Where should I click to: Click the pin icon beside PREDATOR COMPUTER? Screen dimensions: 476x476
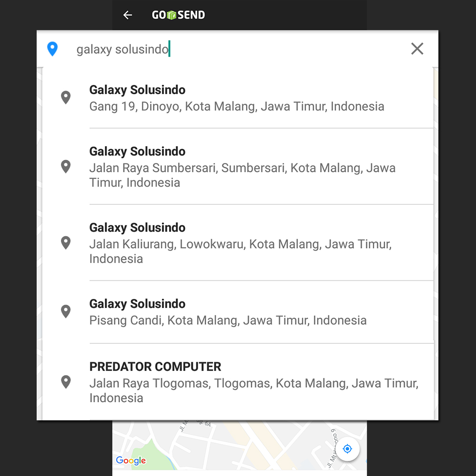click(x=66, y=382)
